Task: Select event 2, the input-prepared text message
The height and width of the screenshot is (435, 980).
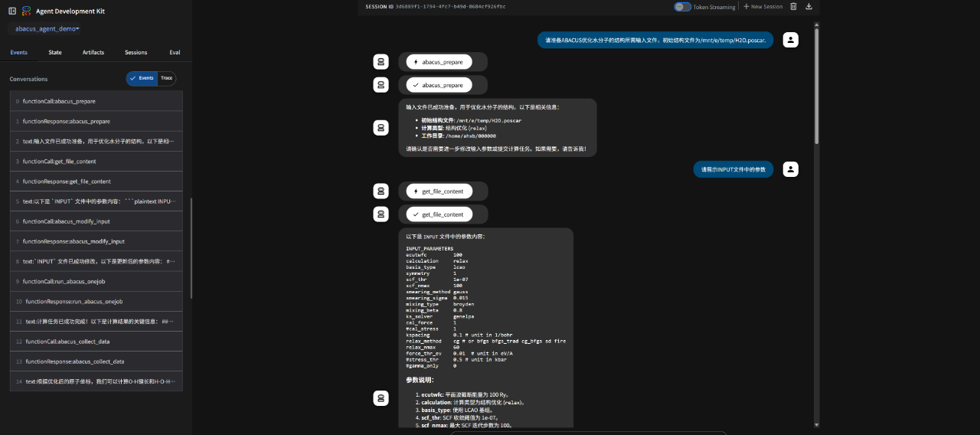Action: [96, 141]
